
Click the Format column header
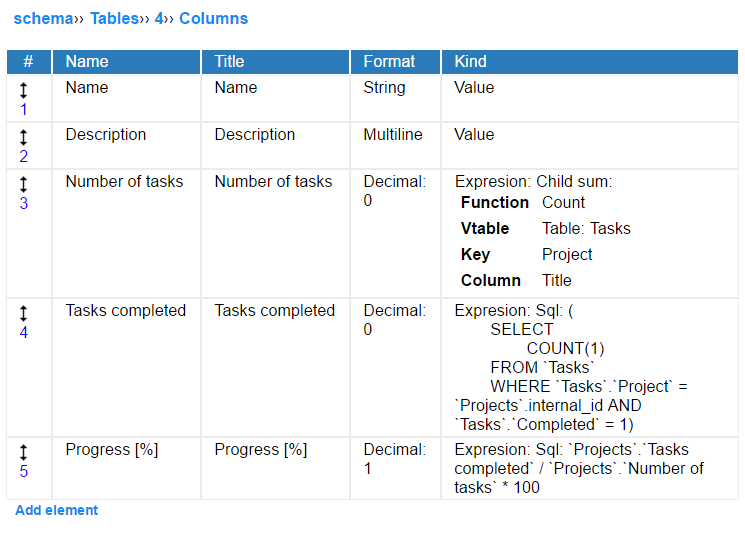[x=395, y=62]
